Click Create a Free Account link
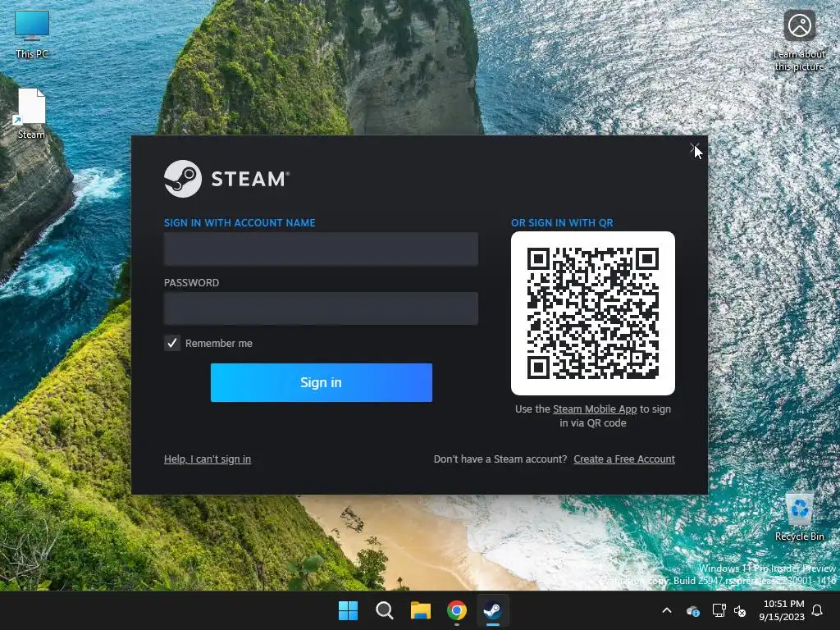This screenshot has height=630, width=840. coord(624,459)
